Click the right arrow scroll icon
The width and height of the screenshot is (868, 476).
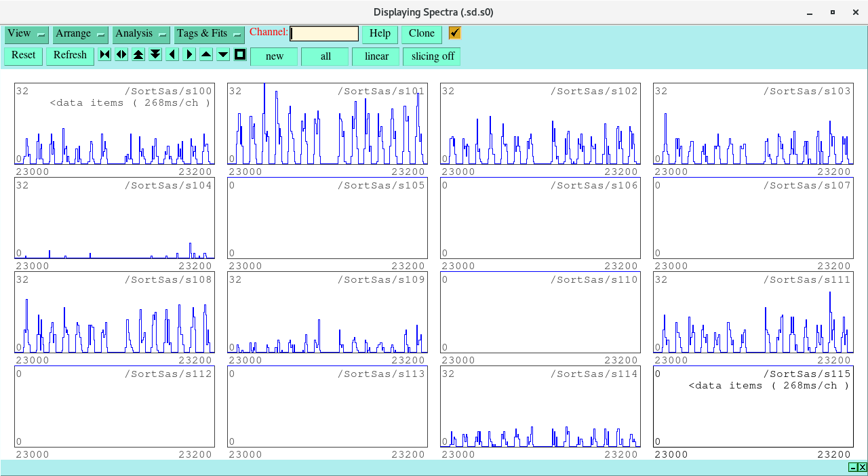(189, 55)
